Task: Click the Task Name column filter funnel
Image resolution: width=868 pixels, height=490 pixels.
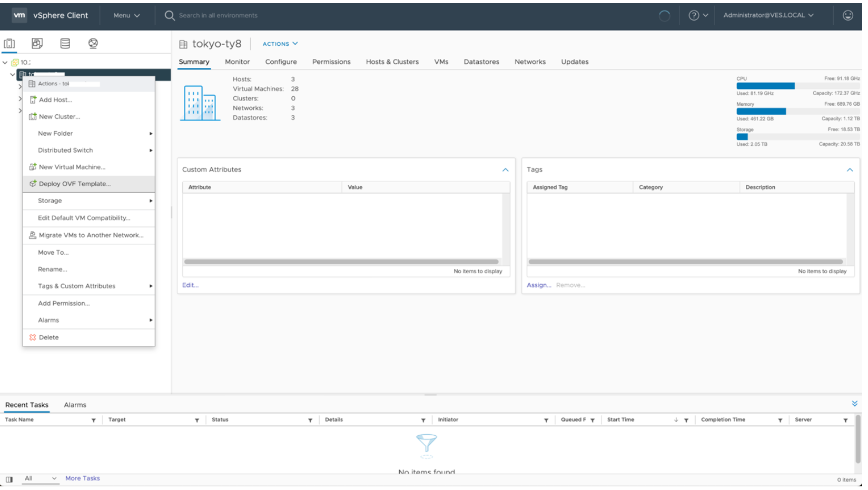Action: click(x=94, y=419)
